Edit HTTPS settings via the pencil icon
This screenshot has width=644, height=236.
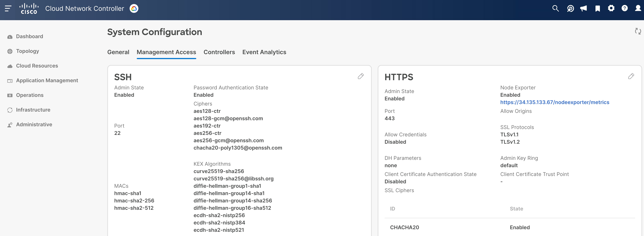(x=631, y=76)
